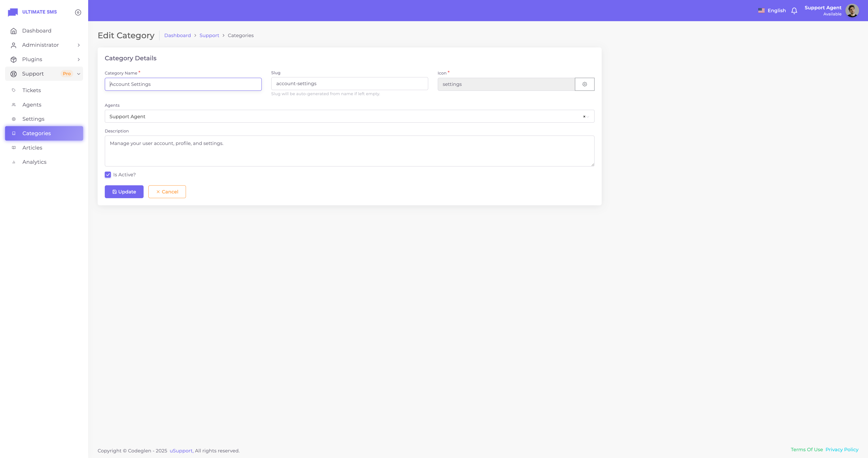Open the icon picker gear button
This screenshot has height=458, width=868.
point(585,84)
